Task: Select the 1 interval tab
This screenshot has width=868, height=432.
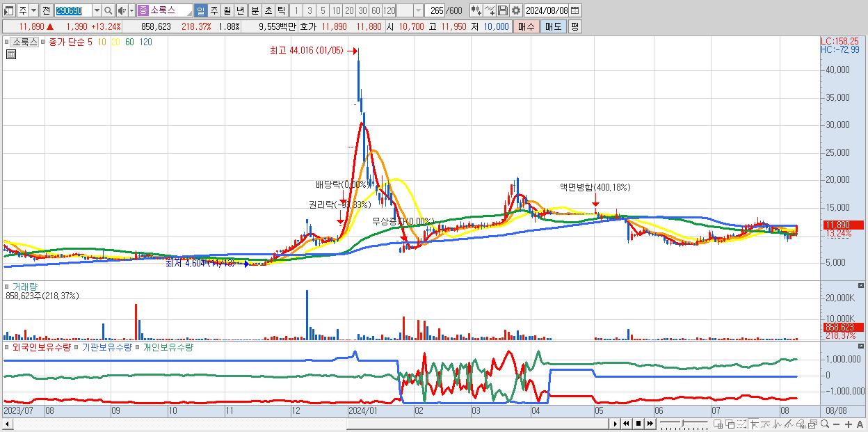Action: click(296, 10)
